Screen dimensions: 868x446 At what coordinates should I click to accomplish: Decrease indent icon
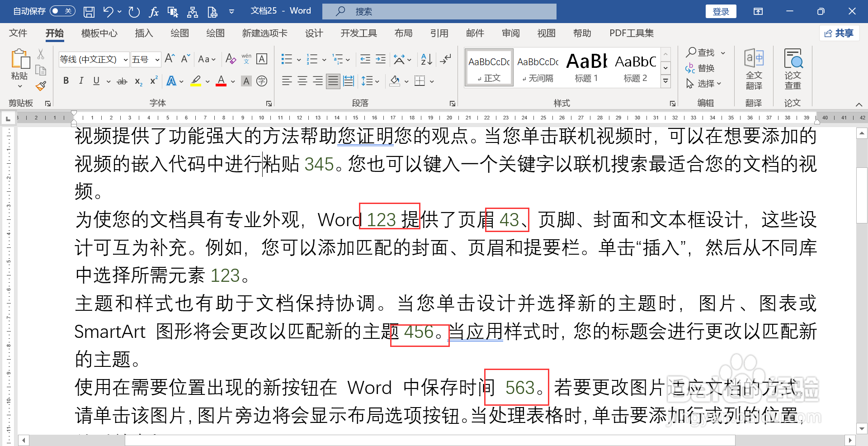[365, 59]
